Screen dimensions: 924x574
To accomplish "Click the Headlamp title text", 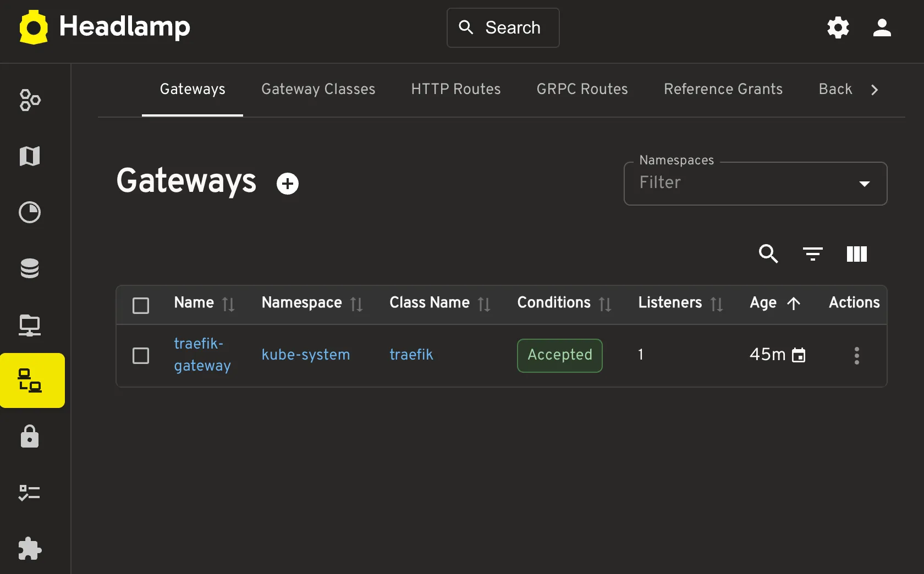I will point(124,26).
